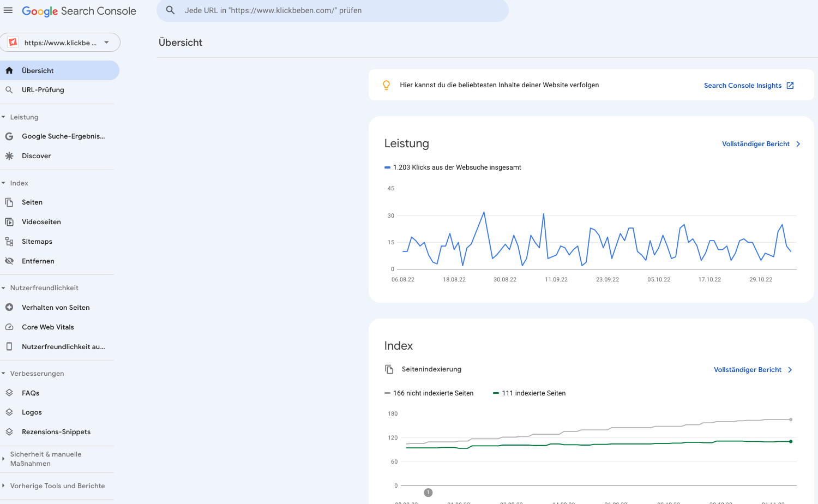Click the chevron next to Leistung report link
This screenshot has width=818, height=504.
click(x=798, y=144)
